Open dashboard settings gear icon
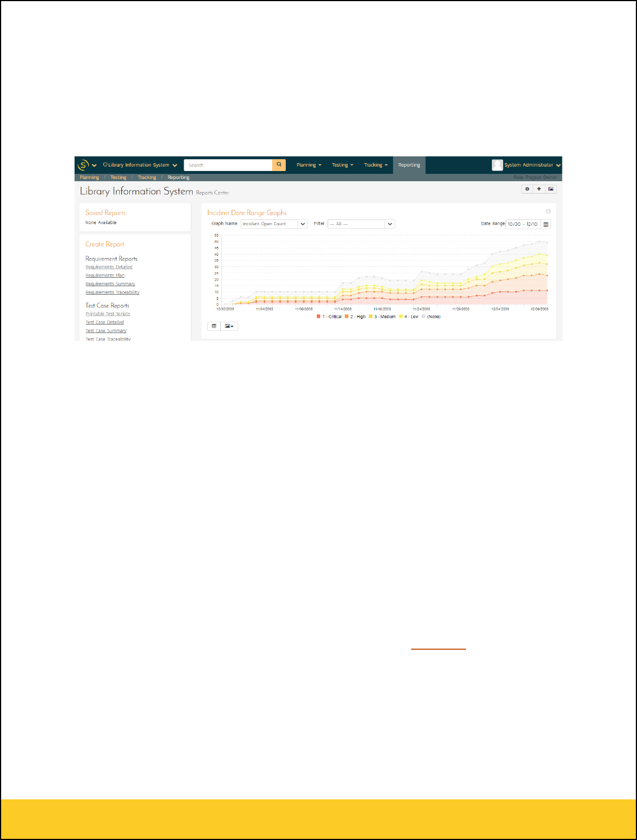This screenshot has width=637, height=840. point(527,189)
